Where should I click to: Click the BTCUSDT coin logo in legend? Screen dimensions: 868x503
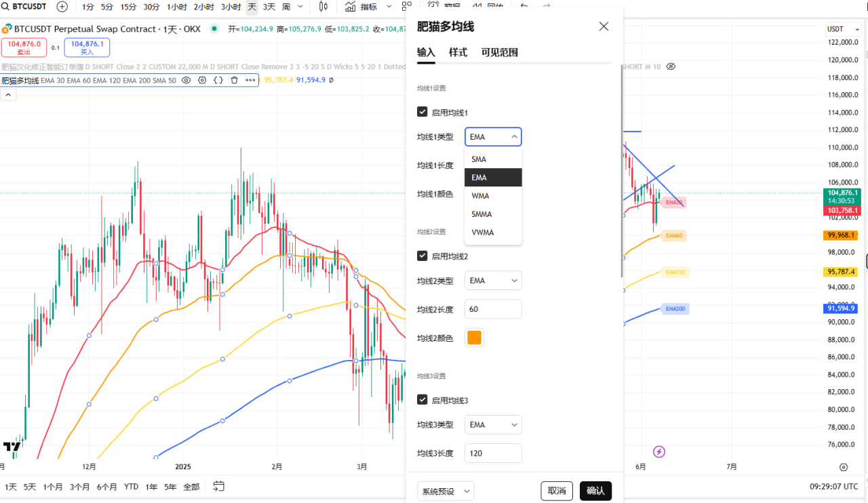7,29
